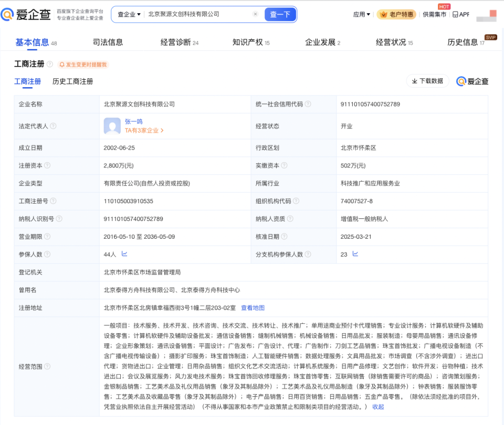The width and height of the screenshot is (504, 425).
Task: Open help icon next to 工商注册 heading
Action: point(50,64)
